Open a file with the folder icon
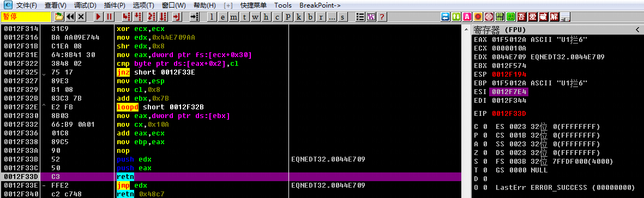644x198 pixels. pos(59,17)
